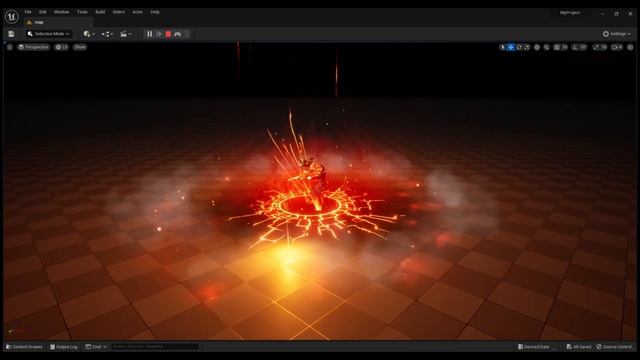This screenshot has height=360, width=640.
Task: Open the Blueprints dropdown in the toolbar
Action: coord(107,34)
